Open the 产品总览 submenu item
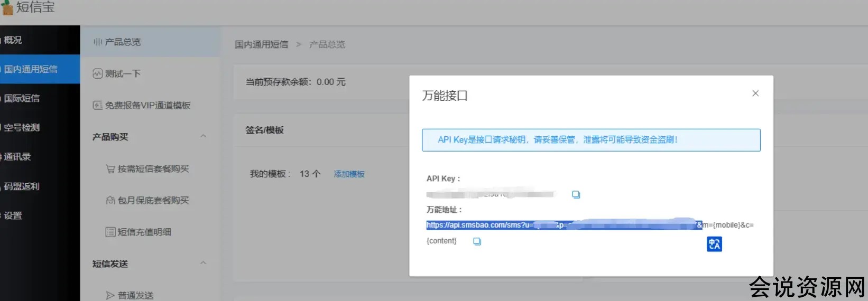This screenshot has width=868, height=301. pos(150,42)
